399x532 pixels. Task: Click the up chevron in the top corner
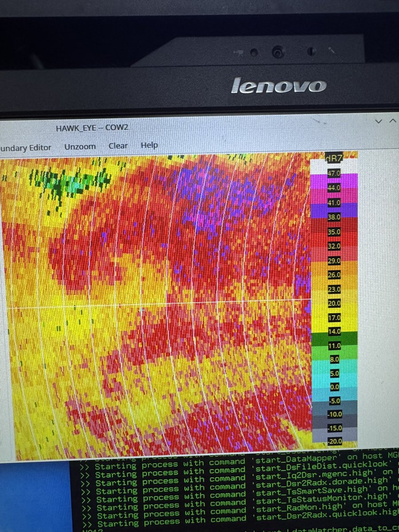[392, 120]
